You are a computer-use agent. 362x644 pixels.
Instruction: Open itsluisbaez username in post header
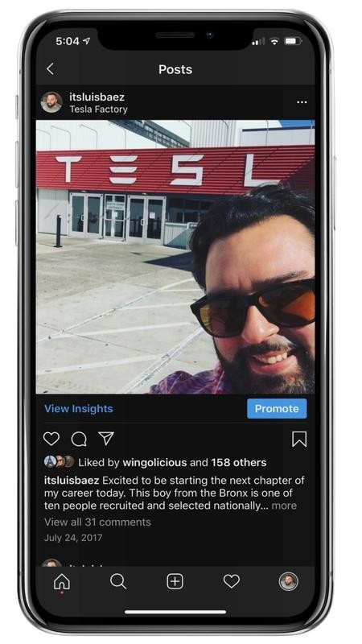point(97,97)
